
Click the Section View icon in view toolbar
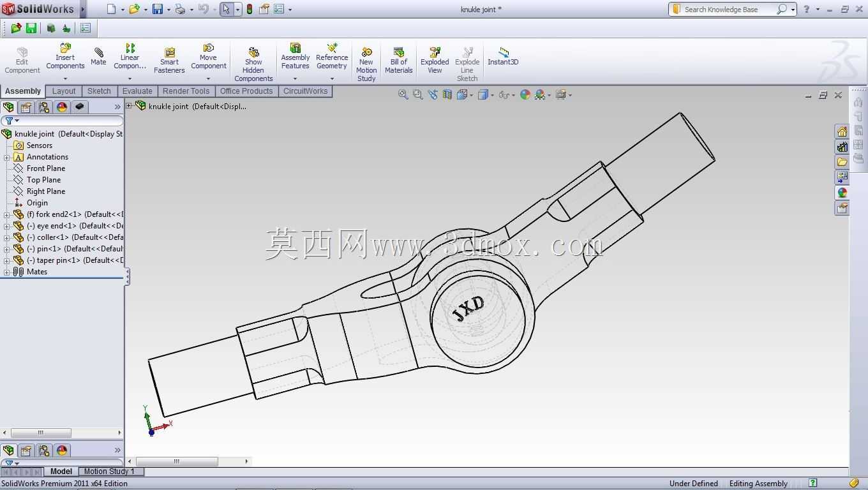pyautogui.click(x=447, y=94)
